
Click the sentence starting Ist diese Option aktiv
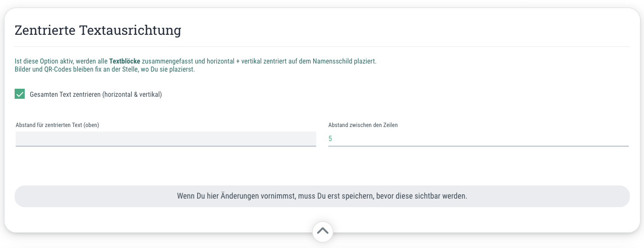pyautogui.click(x=196, y=61)
